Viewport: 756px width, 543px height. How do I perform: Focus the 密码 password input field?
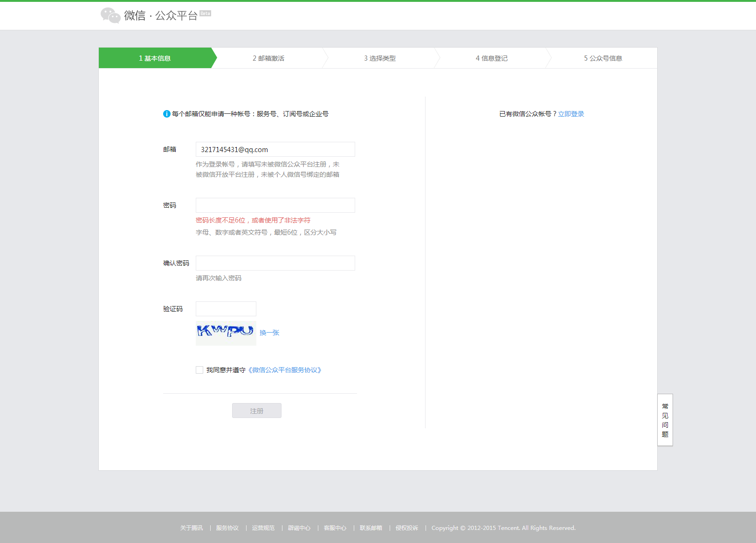[x=275, y=205]
